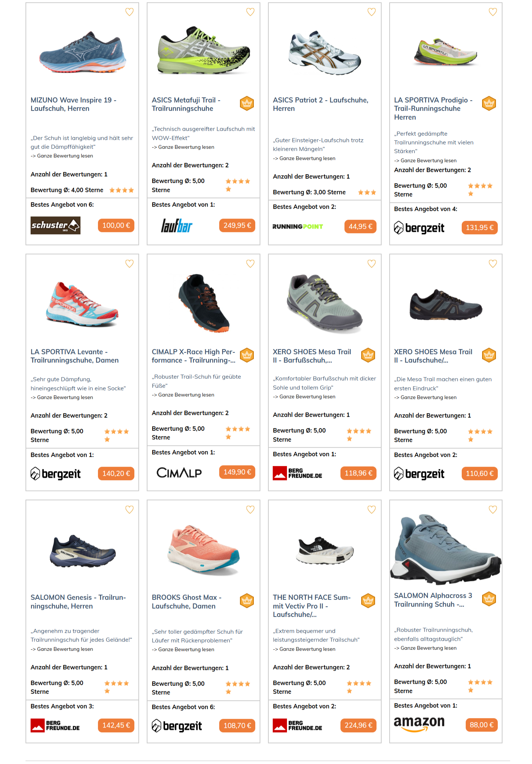This screenshot has height=764, width=532.
Task: Click the 88,00 € price button
Action: [x=481, y=725]
